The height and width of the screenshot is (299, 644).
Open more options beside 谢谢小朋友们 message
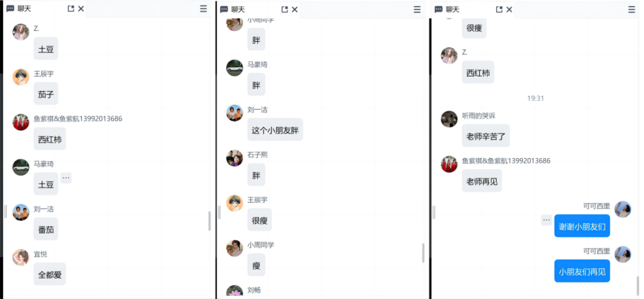546,220
